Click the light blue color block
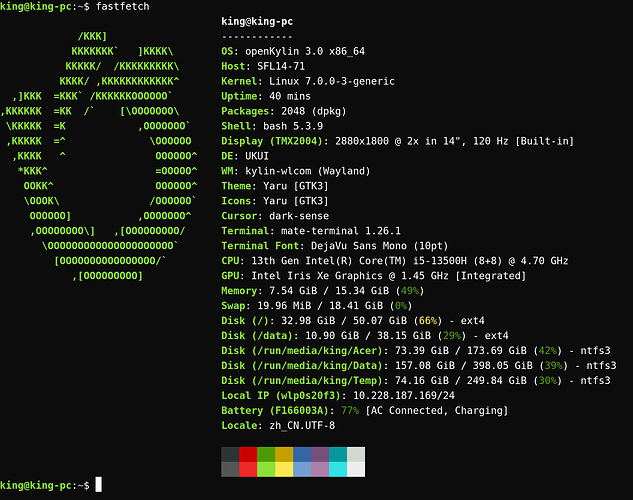The height and width of the screenshot is (500, 633). click(302, 469)
